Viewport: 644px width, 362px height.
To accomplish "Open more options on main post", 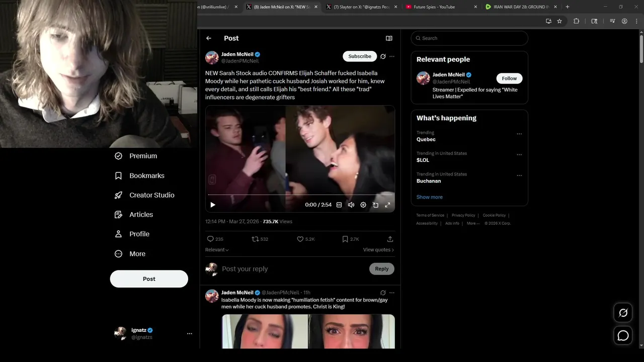I will pyautogui.click(x=392, y=56).
